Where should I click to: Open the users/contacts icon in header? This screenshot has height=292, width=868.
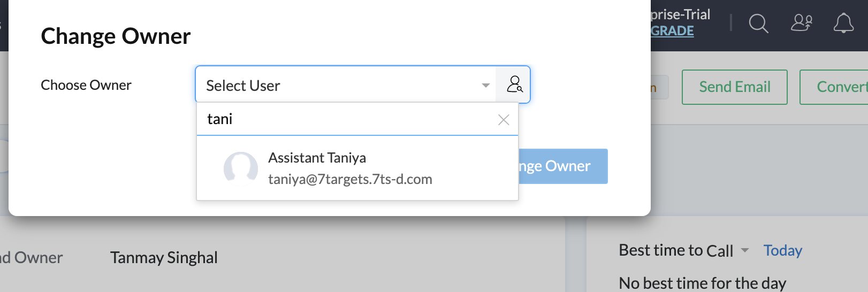[x=801, y=23]
